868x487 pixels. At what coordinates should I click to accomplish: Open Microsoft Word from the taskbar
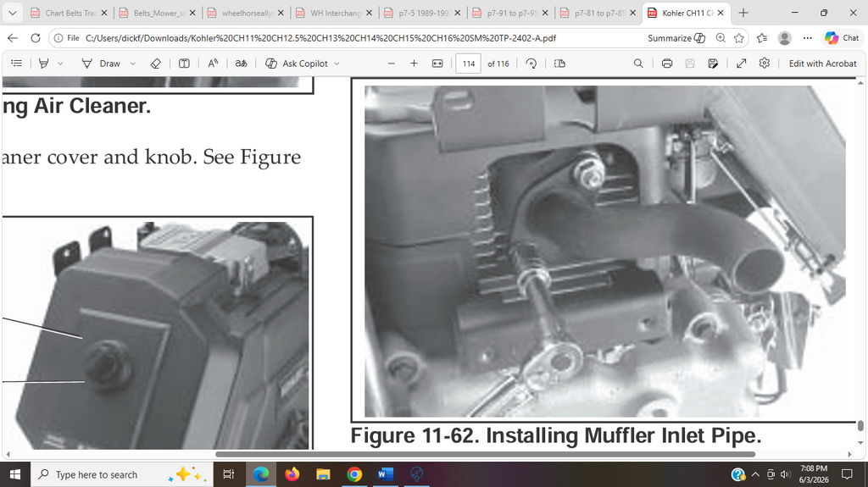tap(386, 474)
